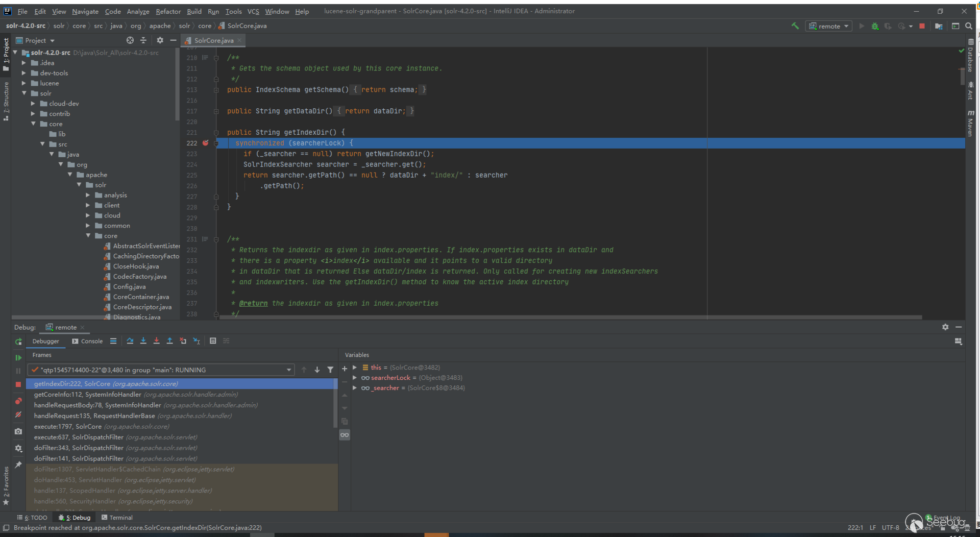Click the green Debug bug icon

(x=875, y=26)
